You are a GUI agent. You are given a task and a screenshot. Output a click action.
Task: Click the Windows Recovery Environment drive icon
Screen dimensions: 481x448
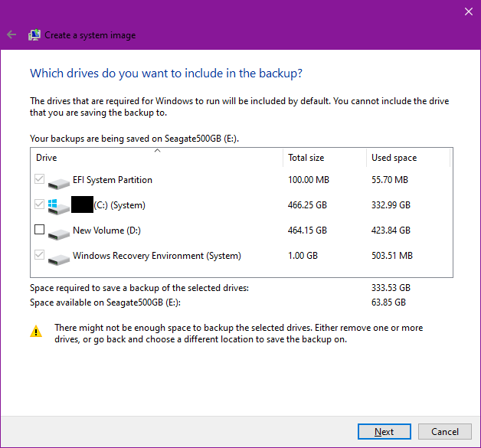[x=58, y=258]
